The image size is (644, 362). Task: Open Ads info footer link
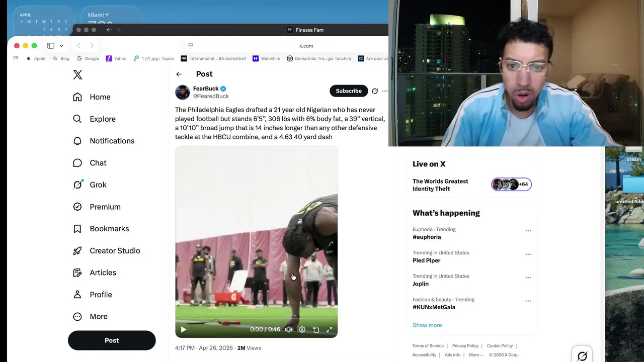[x=453, y=355]
